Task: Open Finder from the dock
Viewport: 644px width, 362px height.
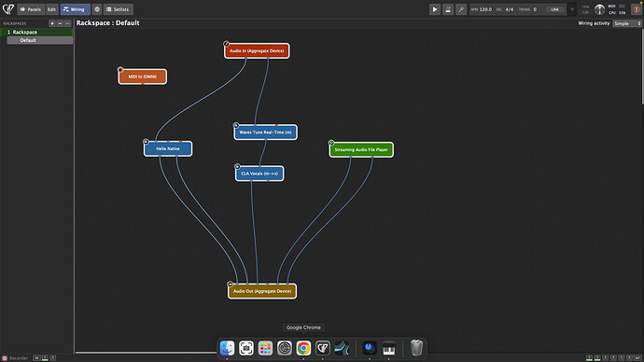Action: [227, 348]
